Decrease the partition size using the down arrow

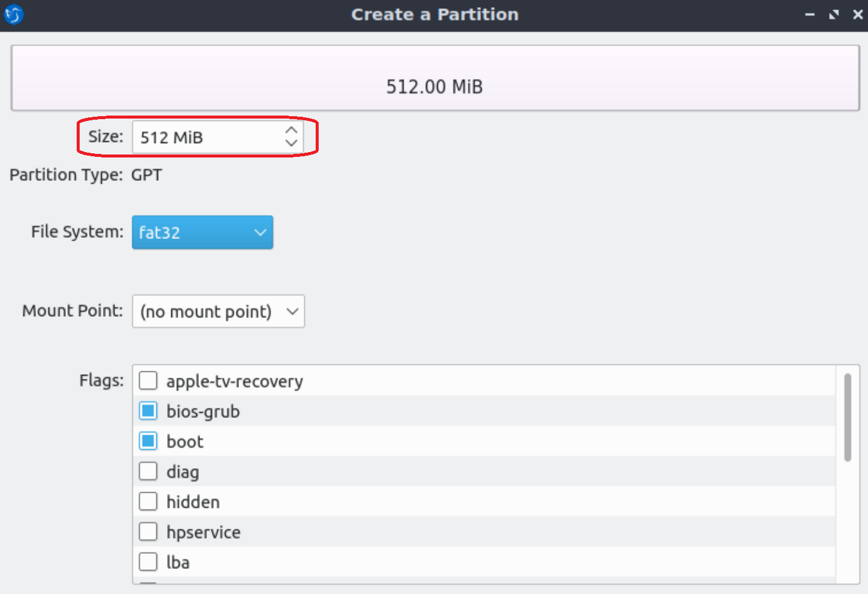[x=291, y=144]
